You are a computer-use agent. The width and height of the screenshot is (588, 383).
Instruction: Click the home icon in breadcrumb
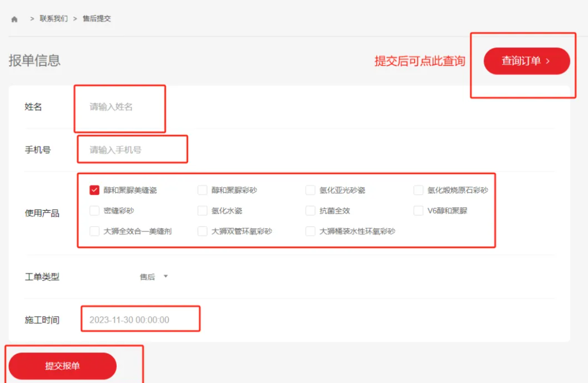15,19
